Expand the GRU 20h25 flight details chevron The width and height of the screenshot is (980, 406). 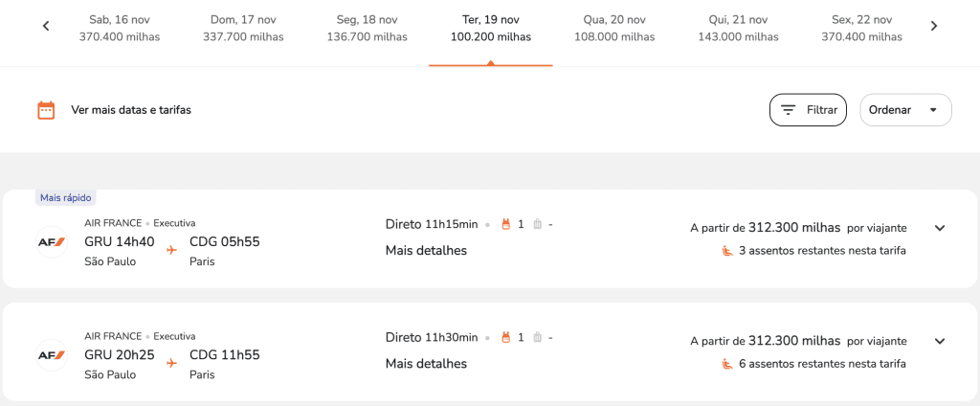click(x=940, y=341)
